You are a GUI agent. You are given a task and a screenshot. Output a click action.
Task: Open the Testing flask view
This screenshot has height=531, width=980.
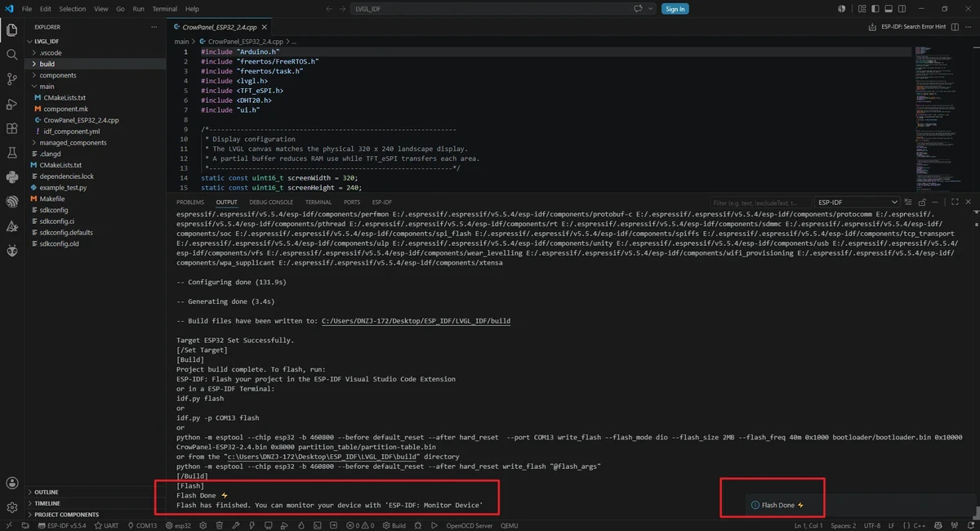(11, 153)
